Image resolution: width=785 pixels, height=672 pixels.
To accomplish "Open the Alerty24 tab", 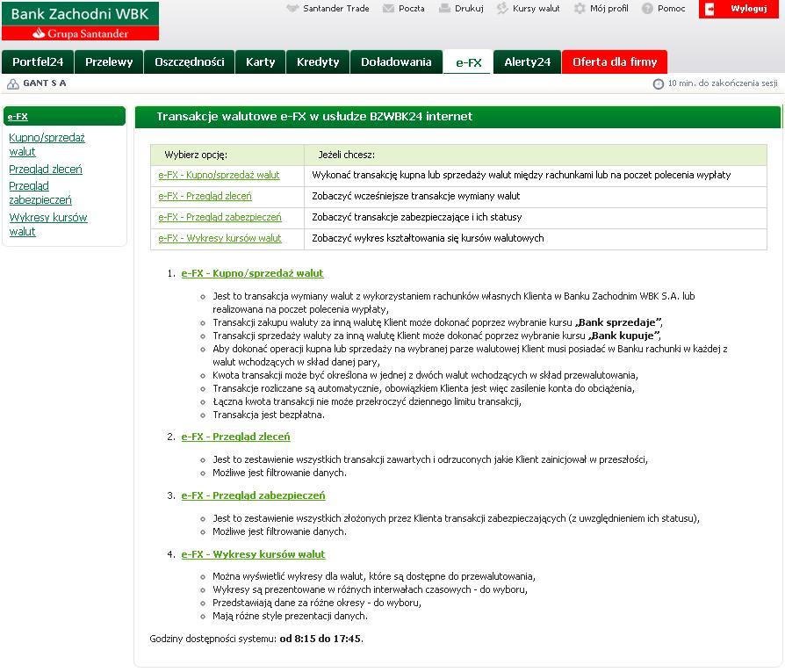I will (527, 62).
